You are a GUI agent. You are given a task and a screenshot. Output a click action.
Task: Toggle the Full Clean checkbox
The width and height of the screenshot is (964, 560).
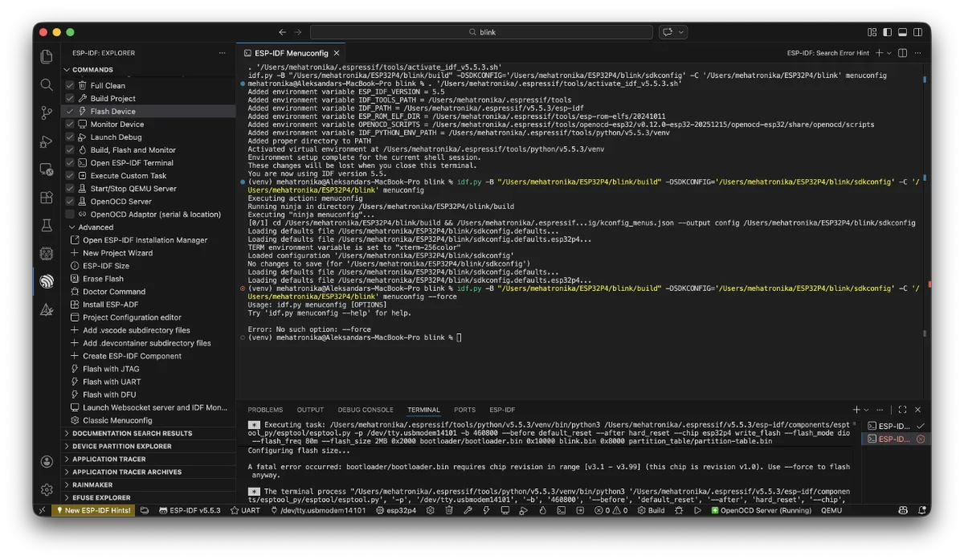[70, 86]
